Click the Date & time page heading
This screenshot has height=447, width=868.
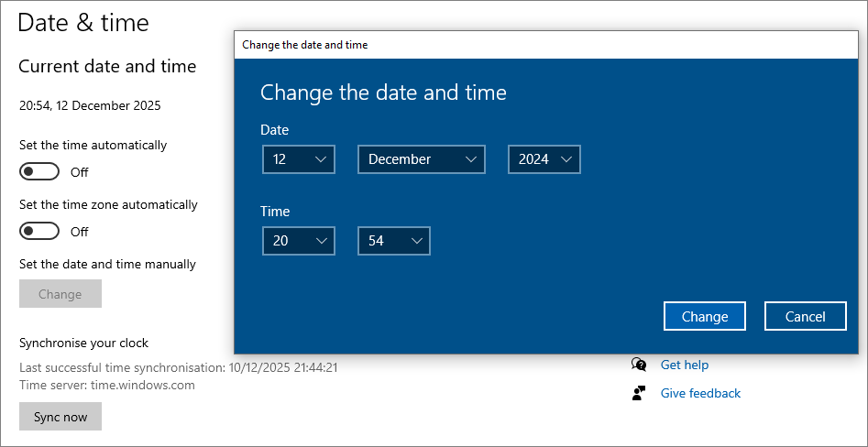click(x=83, y=23)
